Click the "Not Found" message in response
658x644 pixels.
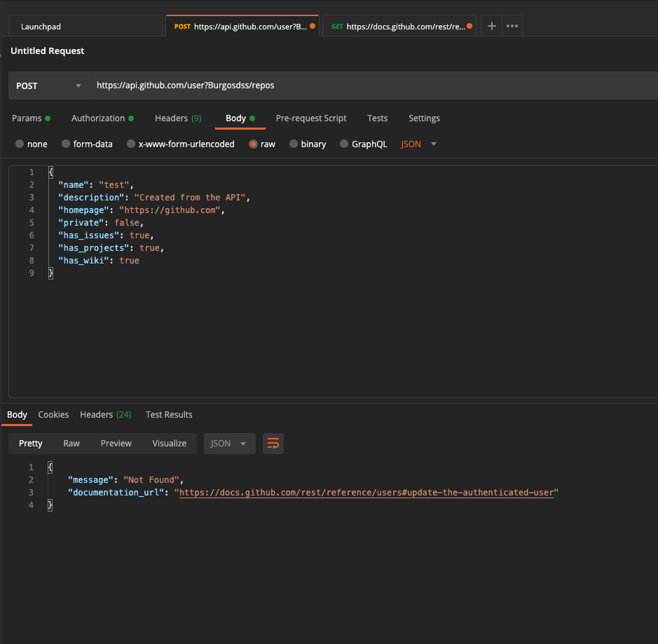(x=151, y=480)
